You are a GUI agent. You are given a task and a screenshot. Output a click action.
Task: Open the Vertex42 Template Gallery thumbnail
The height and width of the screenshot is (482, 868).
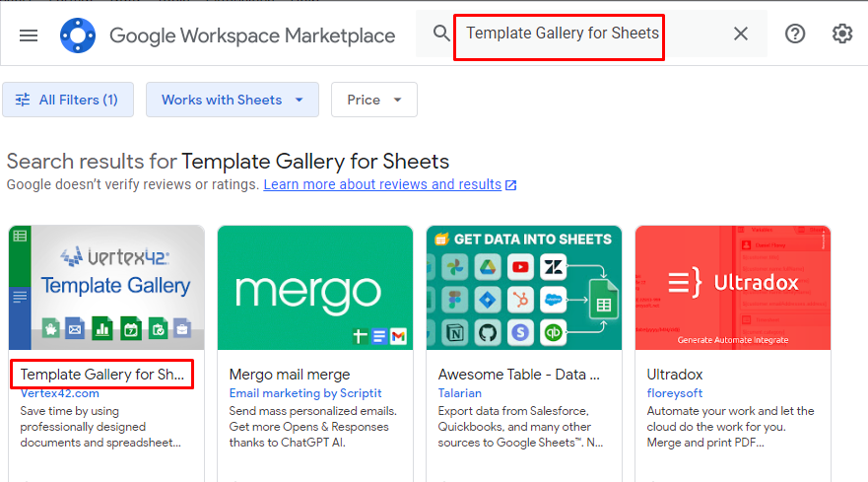pyautogui.click(x=106, y=288)
